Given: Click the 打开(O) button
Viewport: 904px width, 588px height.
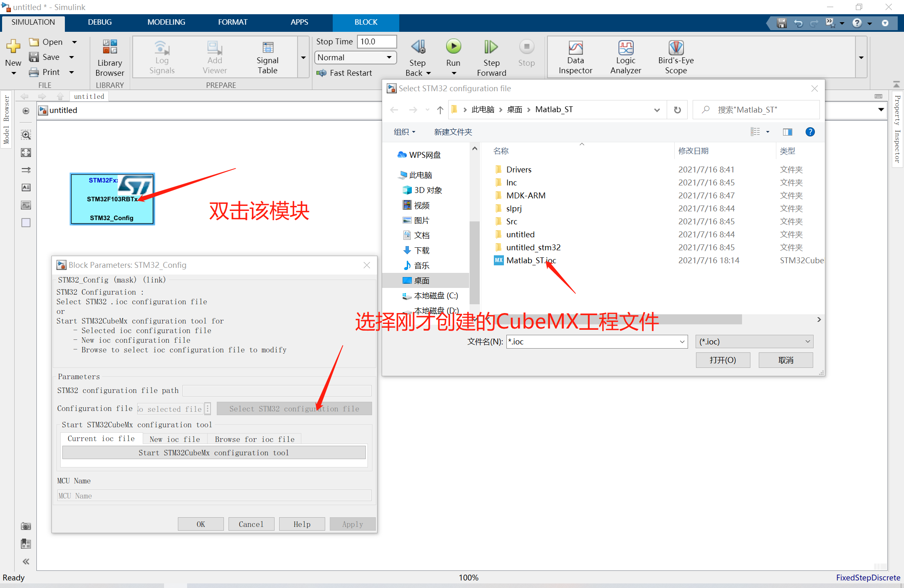Looking at the screenshot, I should coord(723,360).
